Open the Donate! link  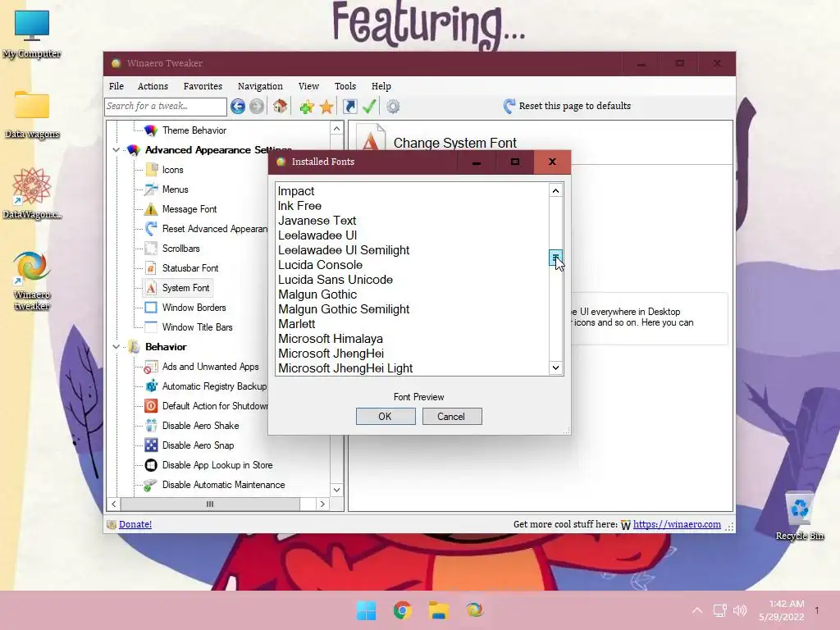[135, 524]
